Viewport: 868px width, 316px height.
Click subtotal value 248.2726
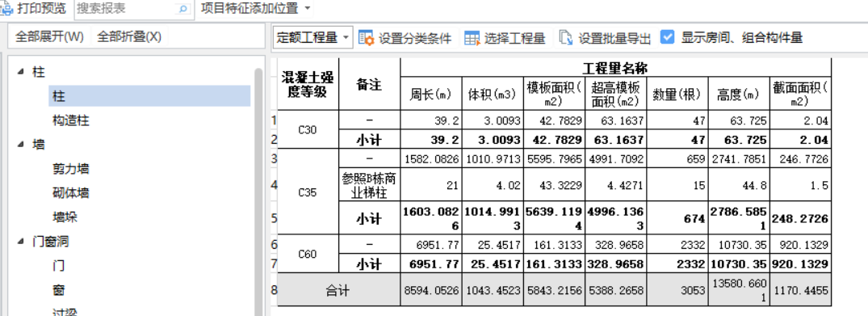click(800, 218)
